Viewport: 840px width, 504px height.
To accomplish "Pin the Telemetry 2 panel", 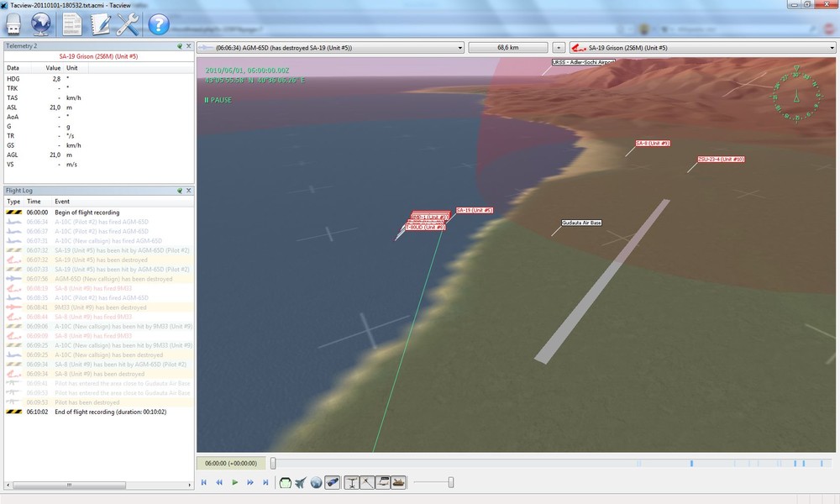I will click(180, 46).
